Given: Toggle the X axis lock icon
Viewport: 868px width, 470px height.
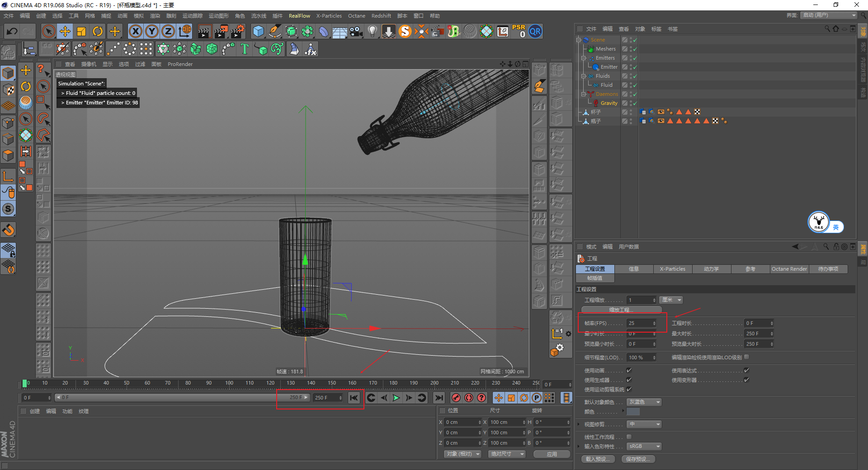Looking at the screenshot, I should point(135,31).
